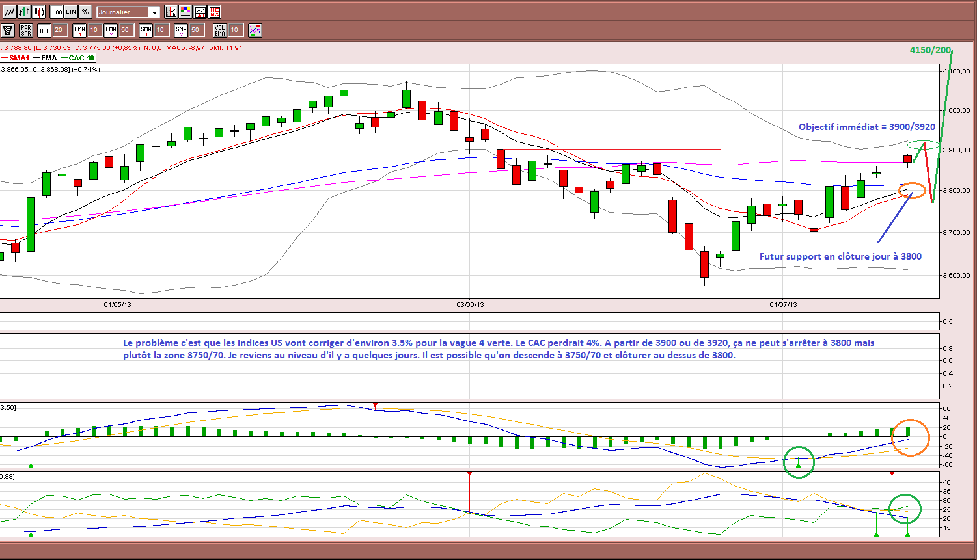
Task: Click the 4 100,00 price axis label
Action: click(957, 71)
